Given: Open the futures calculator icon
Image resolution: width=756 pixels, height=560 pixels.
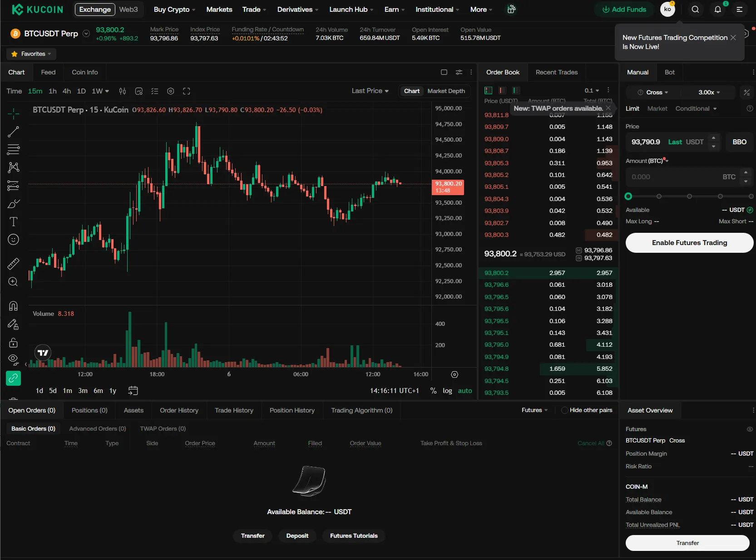Looking at the screenshot, I should click(746, 92).
